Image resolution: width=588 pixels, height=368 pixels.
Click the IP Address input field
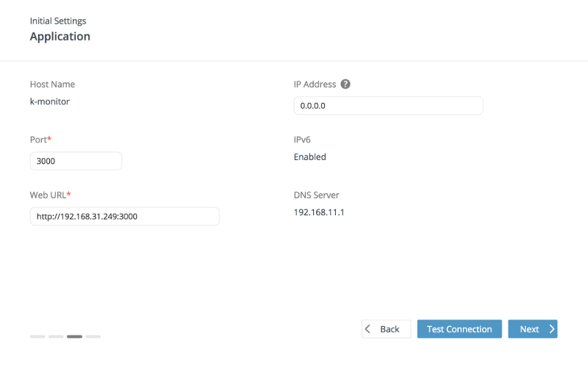click(x=388, y=106)
